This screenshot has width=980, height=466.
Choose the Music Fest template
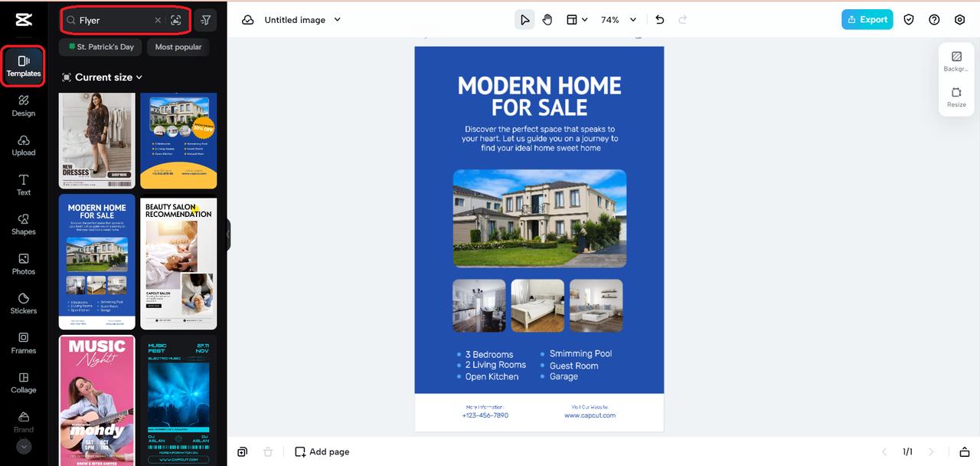pyautogui.click(x=178, y=400)
